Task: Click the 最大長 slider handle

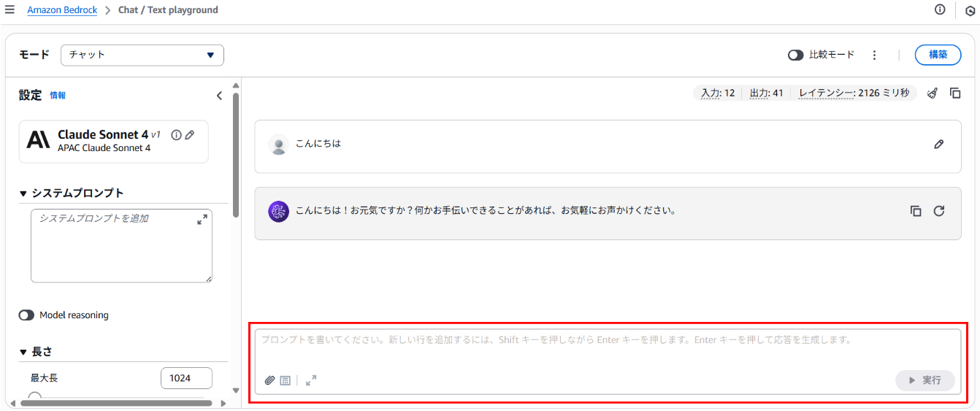Action: click(34, 398)
